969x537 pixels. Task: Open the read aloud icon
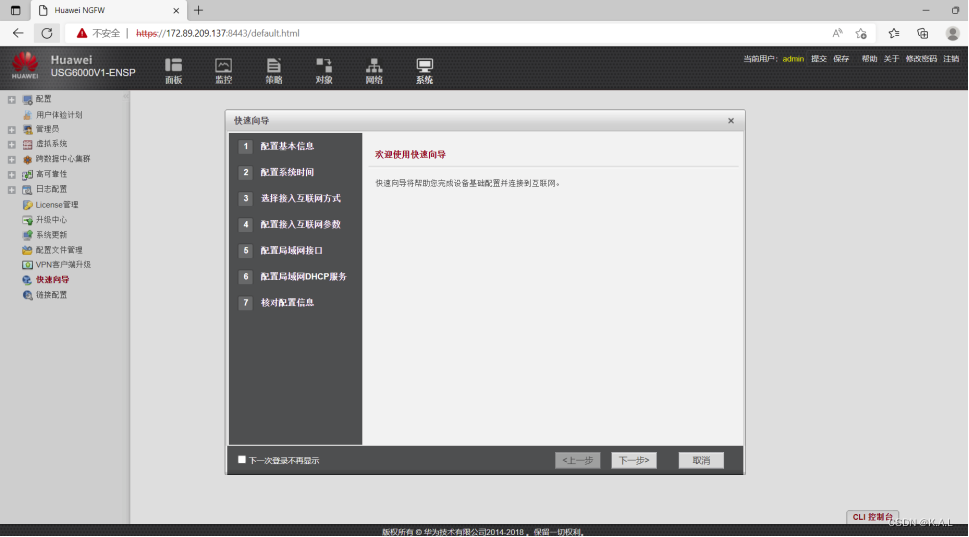[x=837, y=33]
